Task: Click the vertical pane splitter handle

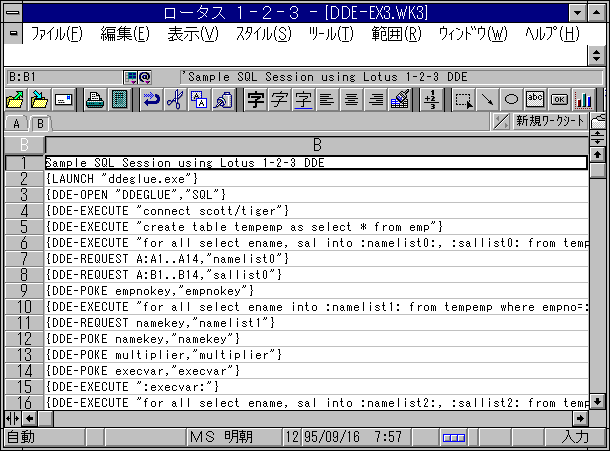Action: 12,419
